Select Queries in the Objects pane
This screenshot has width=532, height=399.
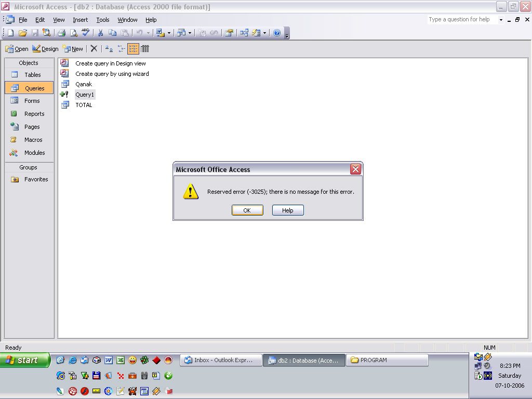(x=29, y=88)
